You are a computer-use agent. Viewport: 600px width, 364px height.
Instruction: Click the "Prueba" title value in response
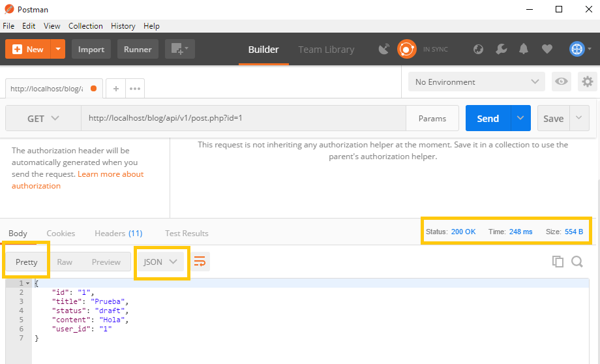(x=108, y=301)
